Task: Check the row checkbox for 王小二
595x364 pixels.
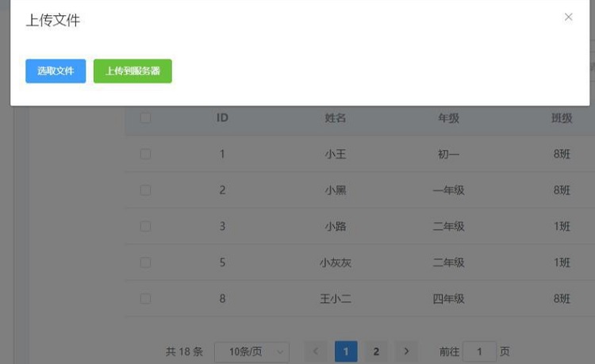Action: (145, 299)
